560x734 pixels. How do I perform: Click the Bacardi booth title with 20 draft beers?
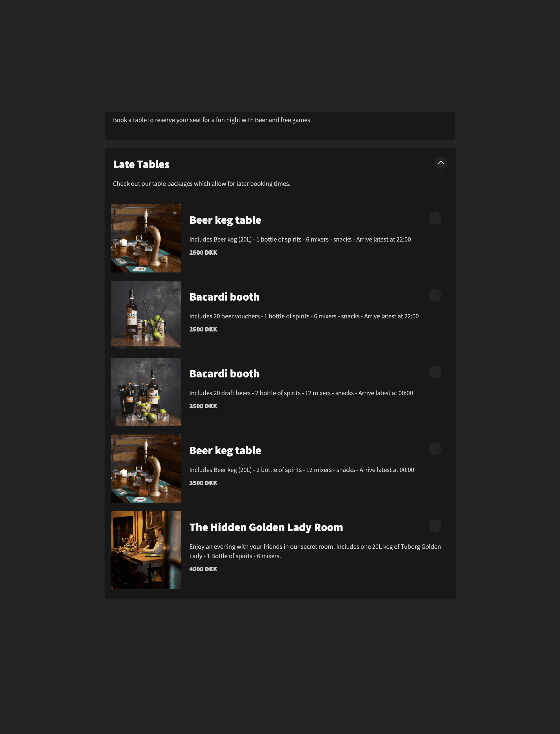click(224, 374)
